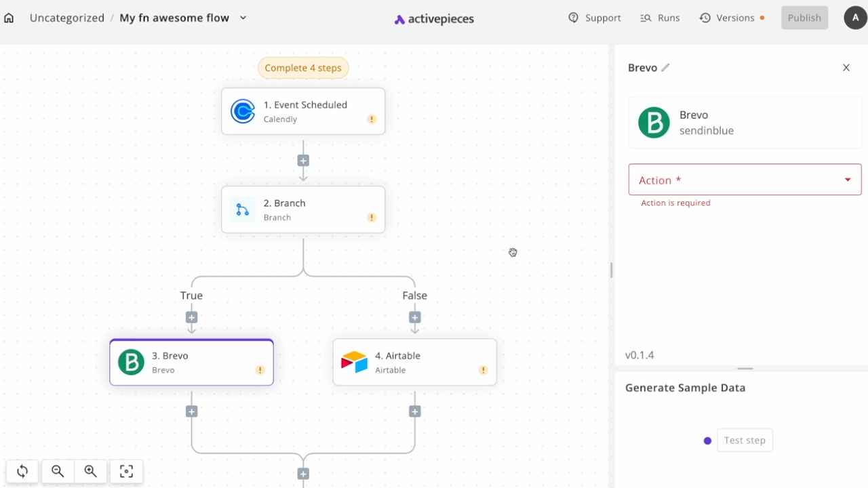The width and height of the screenshot is (868, 488).
Task: Add a step on the True branch
Action: (x=191, y=317)
